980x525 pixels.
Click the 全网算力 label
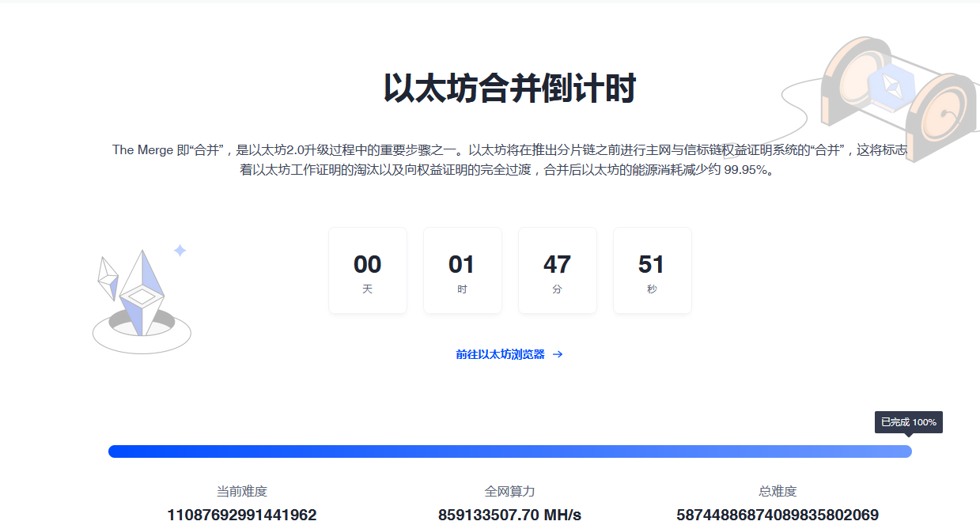point(510,491)
